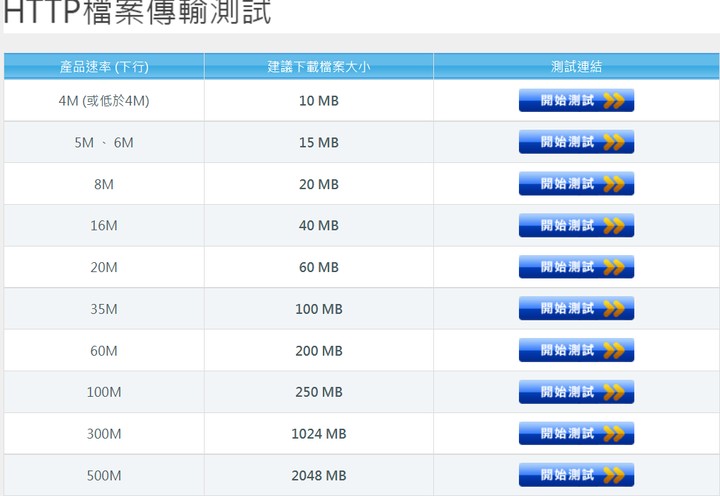Screen dimensions: 720x496
Task: Start the test for the 20 MB file
Action: (x=576, y=184)
